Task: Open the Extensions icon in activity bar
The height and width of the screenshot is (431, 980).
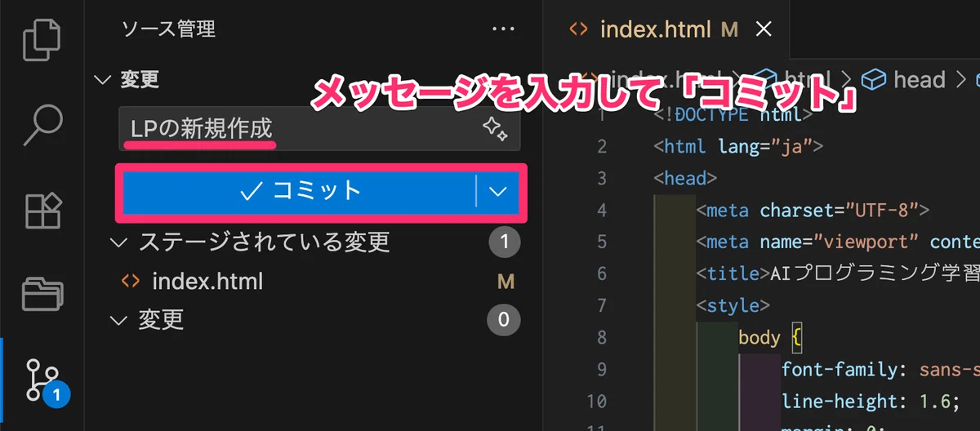Action: click(42, 210)
